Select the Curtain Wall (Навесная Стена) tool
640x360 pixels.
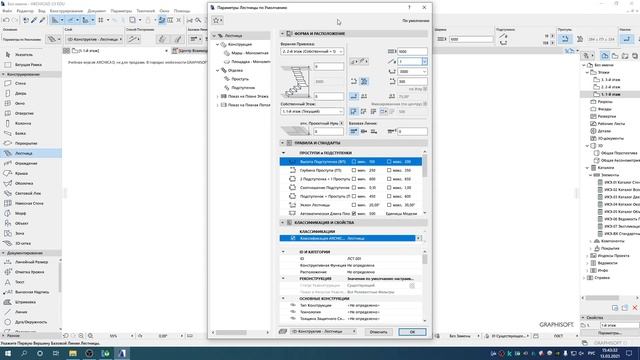29,203
